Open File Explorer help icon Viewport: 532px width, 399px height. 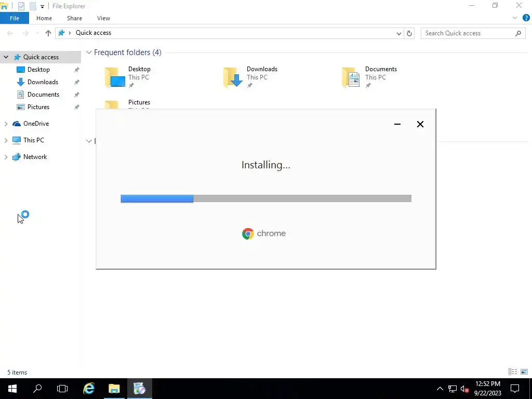(526, 18)
